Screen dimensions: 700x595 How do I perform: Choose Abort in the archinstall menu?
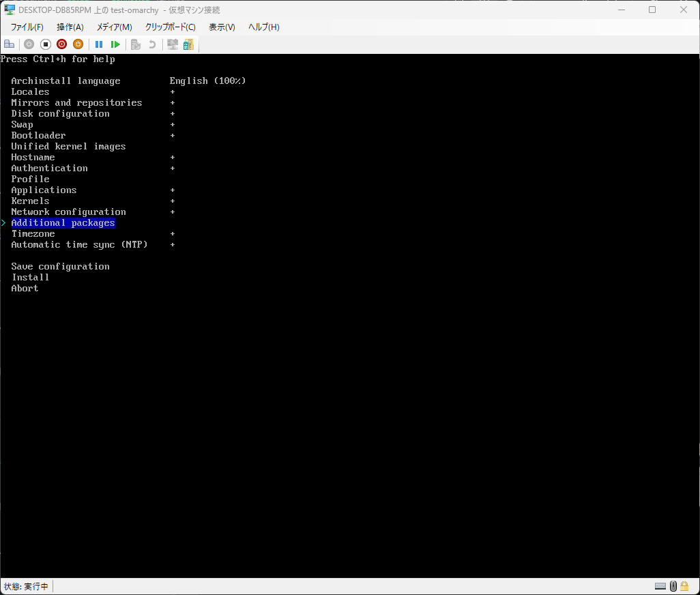point(25,289)
